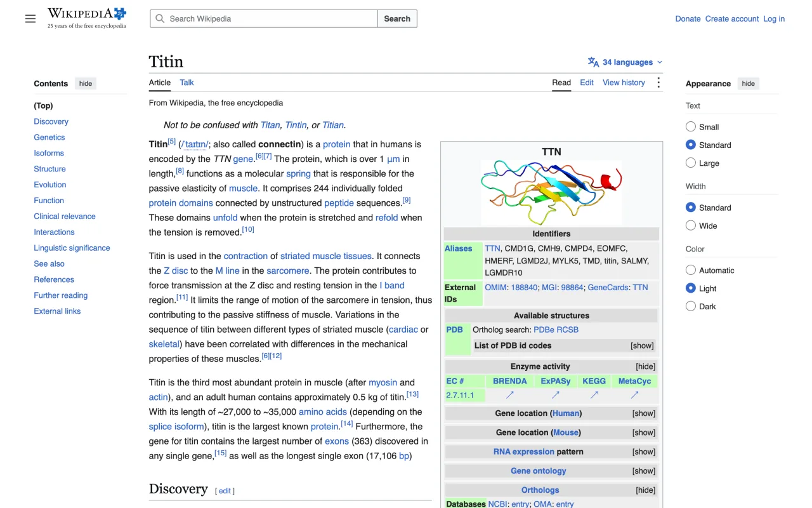Screen dimensions: 812x508
Task: Click the Wikipedia logo
Action: (x=87, y=18)
